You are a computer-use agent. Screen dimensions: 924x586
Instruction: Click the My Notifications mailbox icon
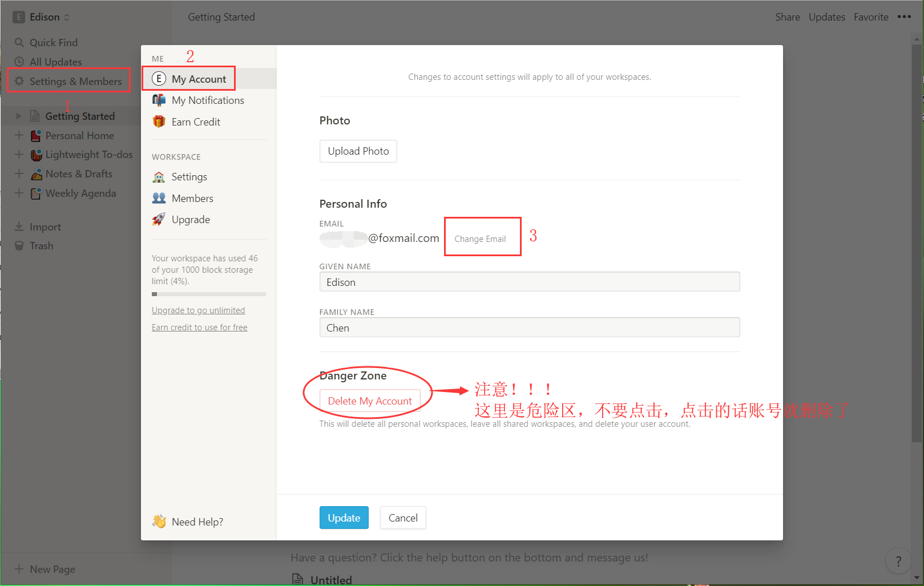[159, 100]
